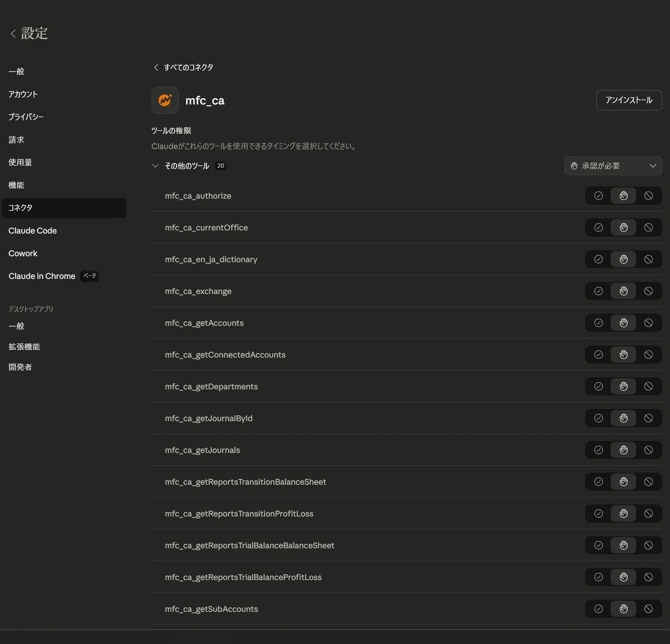Screen dimensions: 670x644
Task: Allow mfc_ca_en_ja_dictionary without approval
Action: 599,260
